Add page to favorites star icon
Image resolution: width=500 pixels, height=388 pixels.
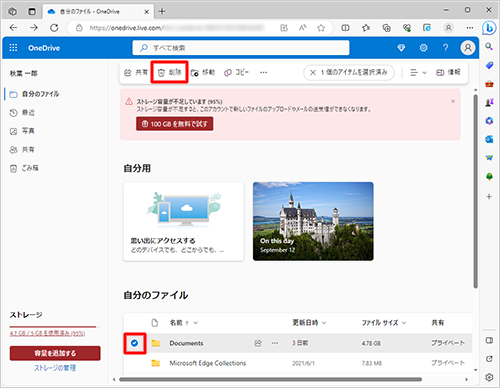tap(321, 28)
